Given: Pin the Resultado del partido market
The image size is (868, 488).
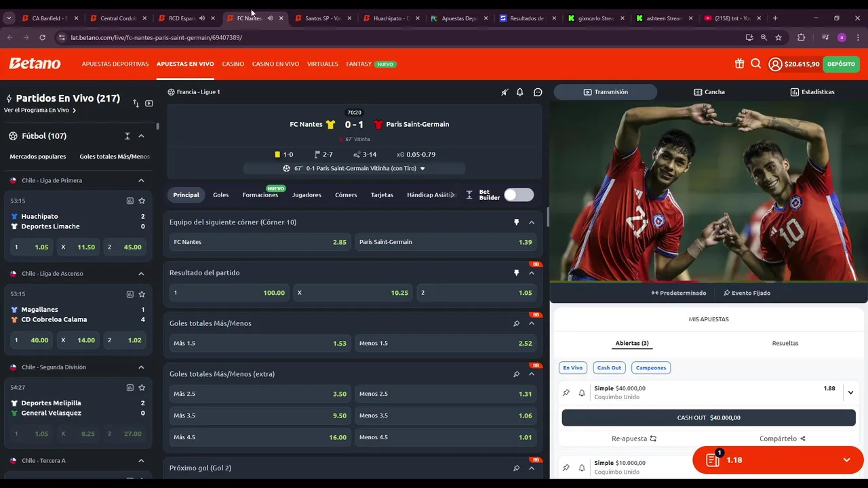Looking at the screenshot, I should point(516,273).
